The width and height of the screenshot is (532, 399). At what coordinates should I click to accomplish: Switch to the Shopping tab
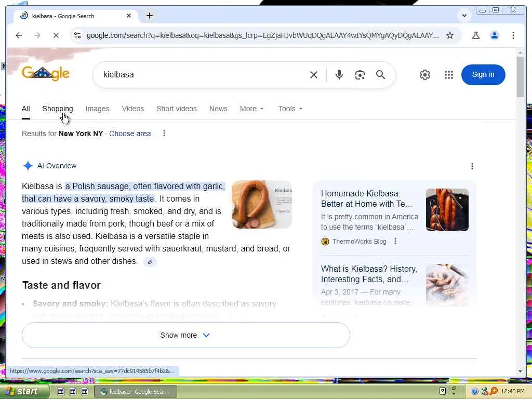[x=57, y=109]
